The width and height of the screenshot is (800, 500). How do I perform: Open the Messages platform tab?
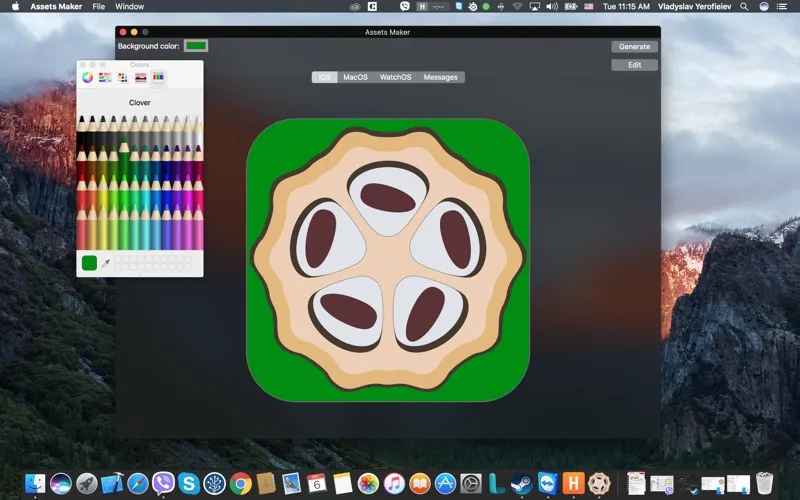click(441, 77)
